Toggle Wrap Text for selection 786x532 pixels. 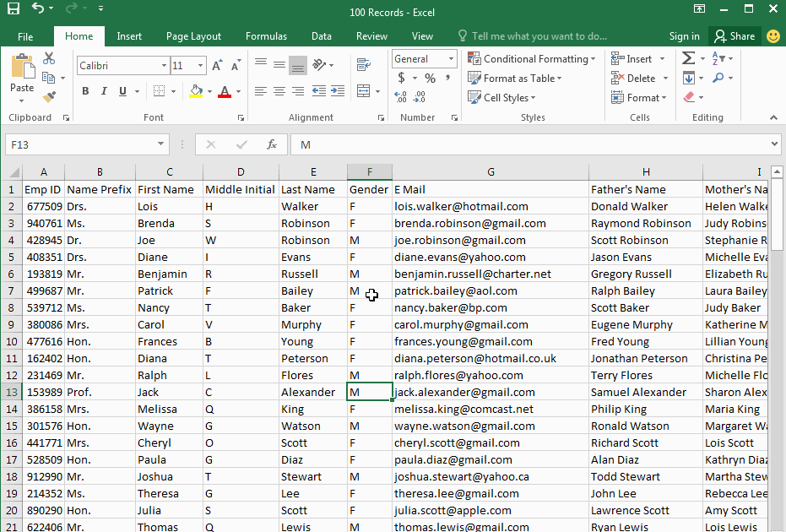(363, 64)
